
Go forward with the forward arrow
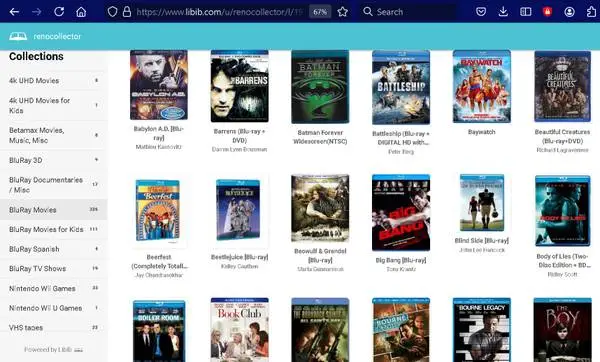click(x=37, y=12)
